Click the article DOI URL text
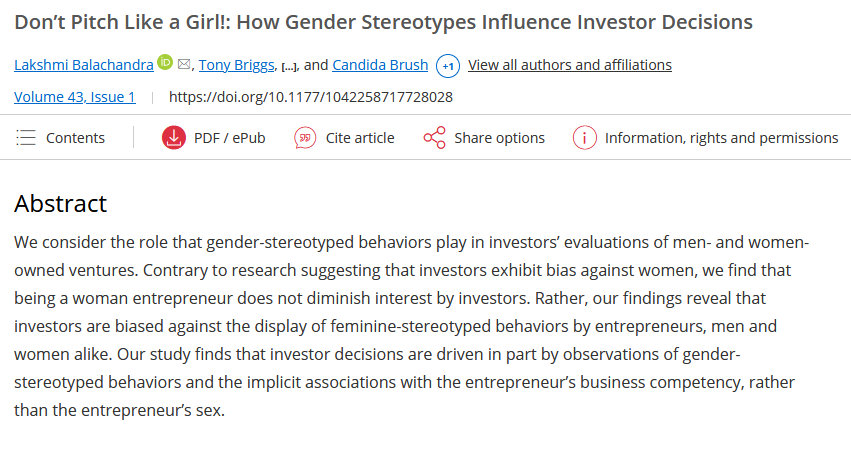This screenshot has width=851, height=449. click(311, 97)
